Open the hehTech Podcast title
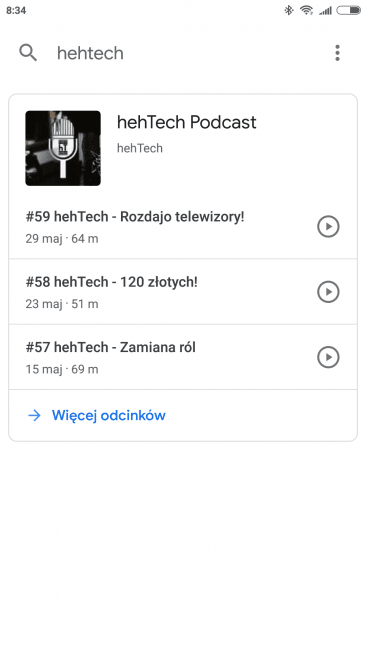This screenshot has width=366, height=650. click(x=187, y=122)
